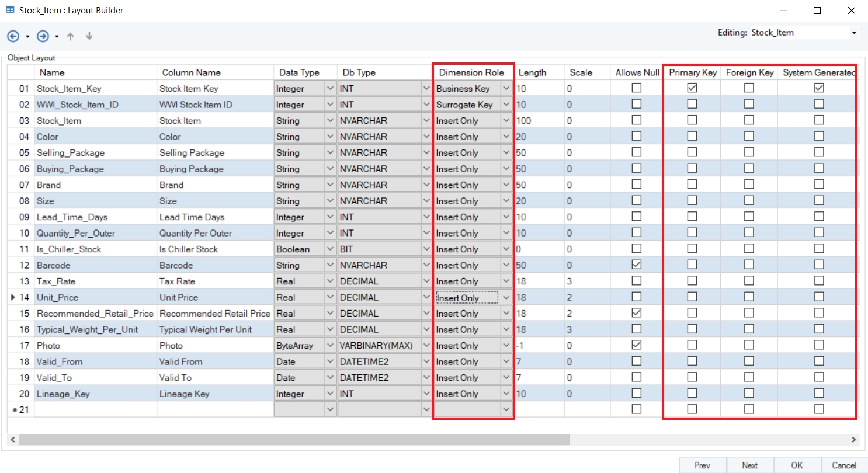Expand Dimension Role dropdown for Unit_Price
This screenshot has height=473, width=868.
click(x=506, y=297)
